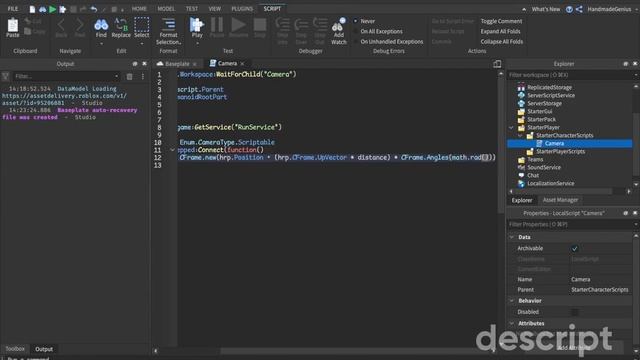Clear the Output log with trash icon

coord(129,76)
